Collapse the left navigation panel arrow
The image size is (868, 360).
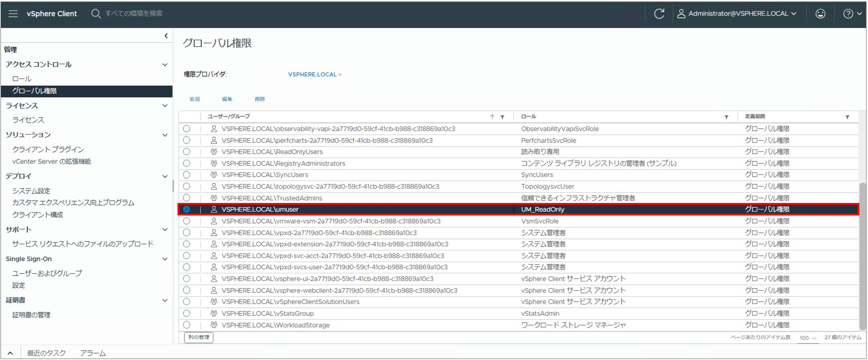[166, 36]
